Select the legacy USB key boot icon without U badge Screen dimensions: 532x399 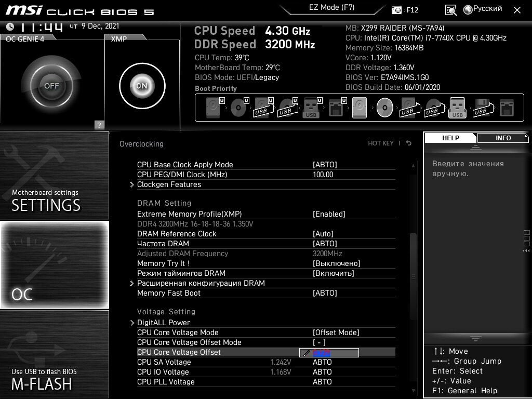(457, 108)
